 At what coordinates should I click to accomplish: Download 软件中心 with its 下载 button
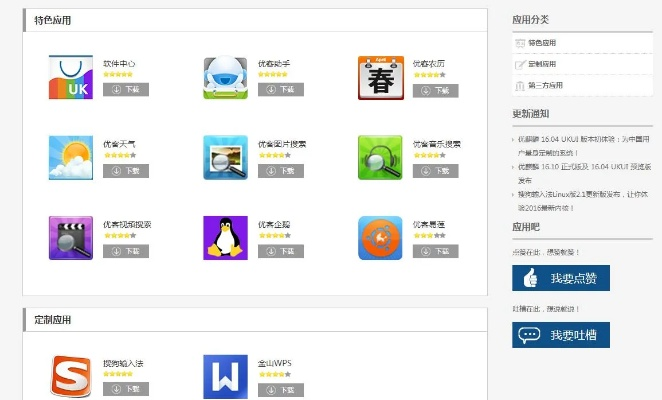(x=126, y=90)
